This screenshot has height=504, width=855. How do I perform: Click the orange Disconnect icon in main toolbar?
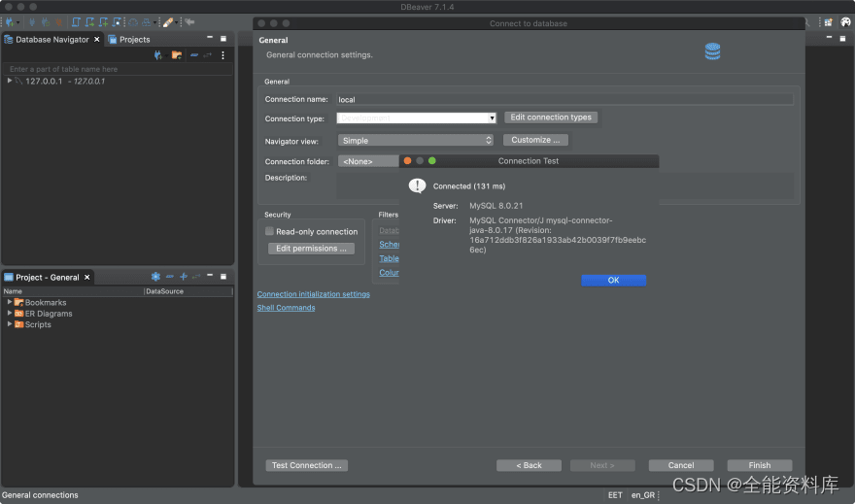[x=58, y=22]
